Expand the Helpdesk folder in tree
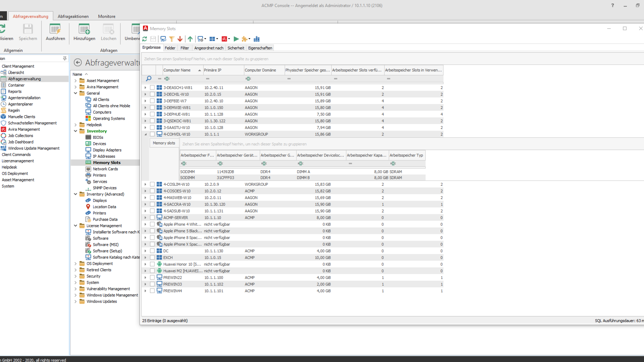Screen dimensions: 644x362 [75, 125]
